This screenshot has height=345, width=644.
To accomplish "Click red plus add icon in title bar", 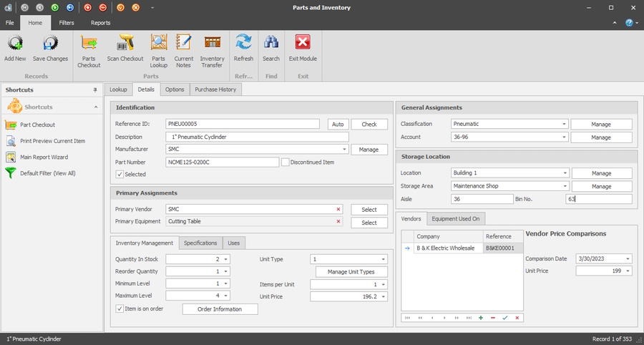I will (x=87, y=7).
